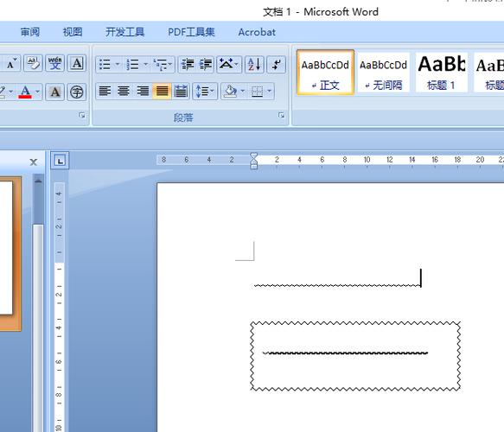Open the text highlight color dropdown arrow
This screenshot has height=432, width=504.
11,92
